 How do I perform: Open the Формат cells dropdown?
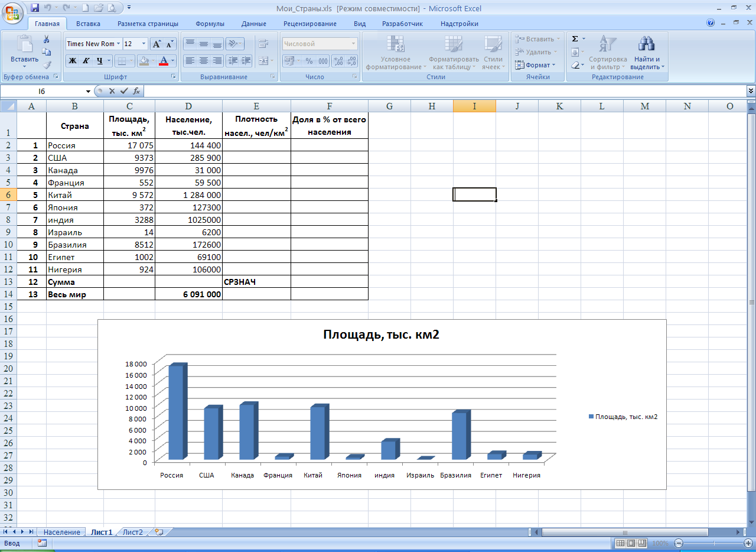pos(536,65)
